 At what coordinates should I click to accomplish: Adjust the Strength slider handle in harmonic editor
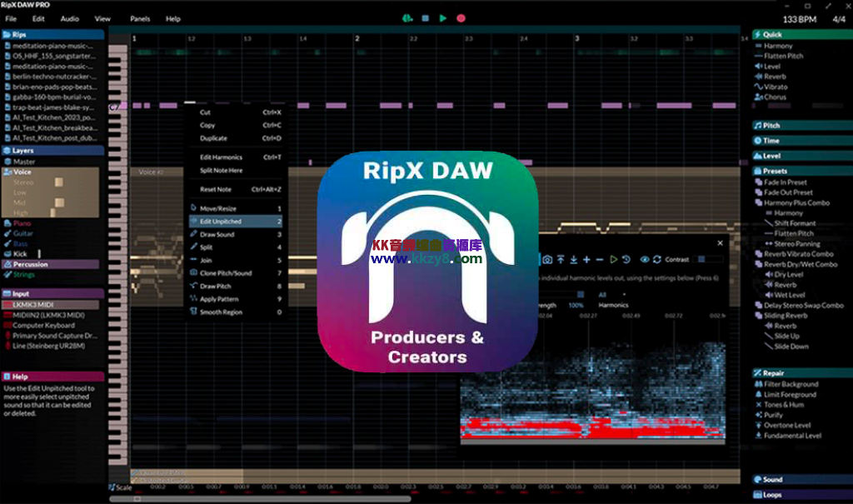pos(581,294)
